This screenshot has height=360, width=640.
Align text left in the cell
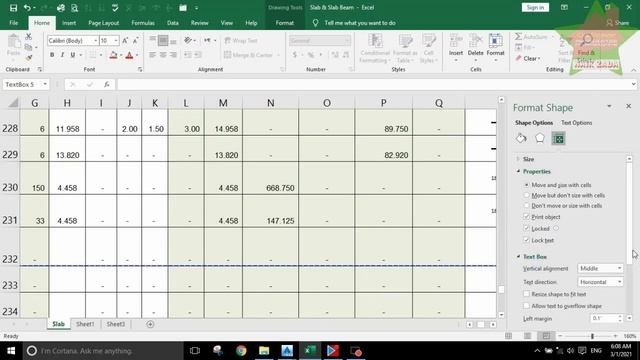152,55
